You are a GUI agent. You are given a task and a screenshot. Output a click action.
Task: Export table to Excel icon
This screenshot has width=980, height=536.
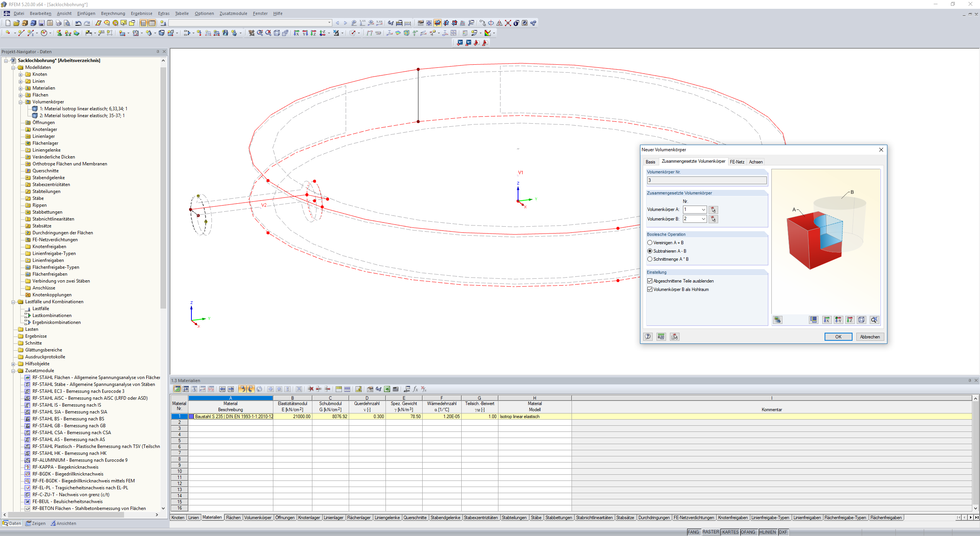(x=387, y=389)
